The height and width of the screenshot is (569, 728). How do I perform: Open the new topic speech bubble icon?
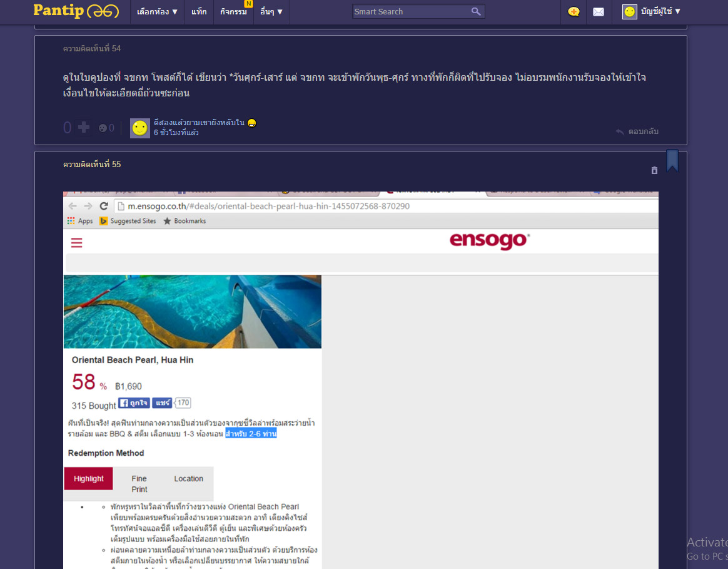point(574,12)
